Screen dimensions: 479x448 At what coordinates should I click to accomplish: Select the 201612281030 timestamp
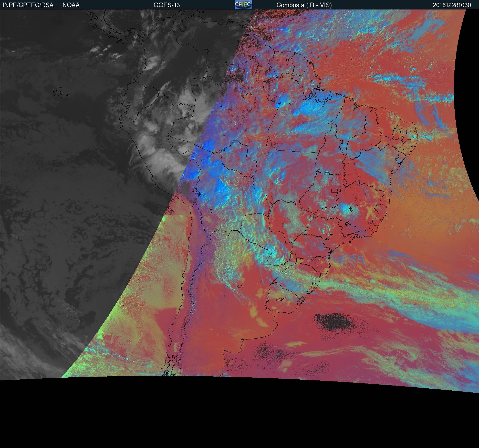click(x=452, y=5)
